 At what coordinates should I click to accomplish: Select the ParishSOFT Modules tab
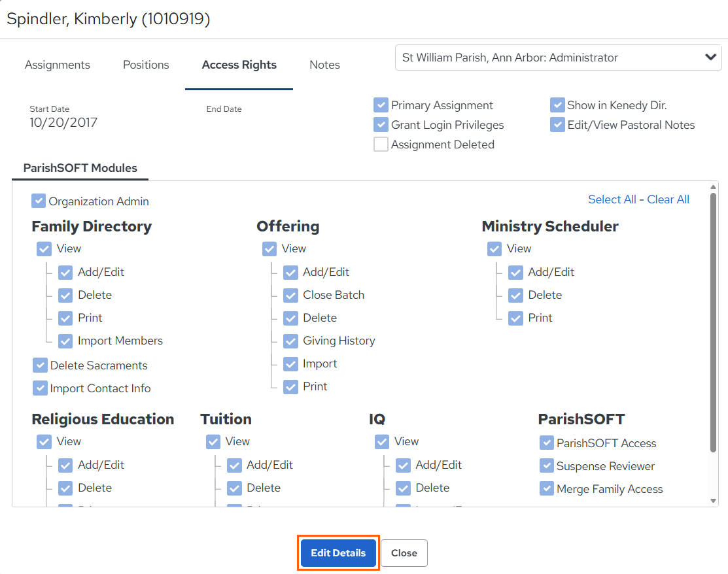click(80, 168)
